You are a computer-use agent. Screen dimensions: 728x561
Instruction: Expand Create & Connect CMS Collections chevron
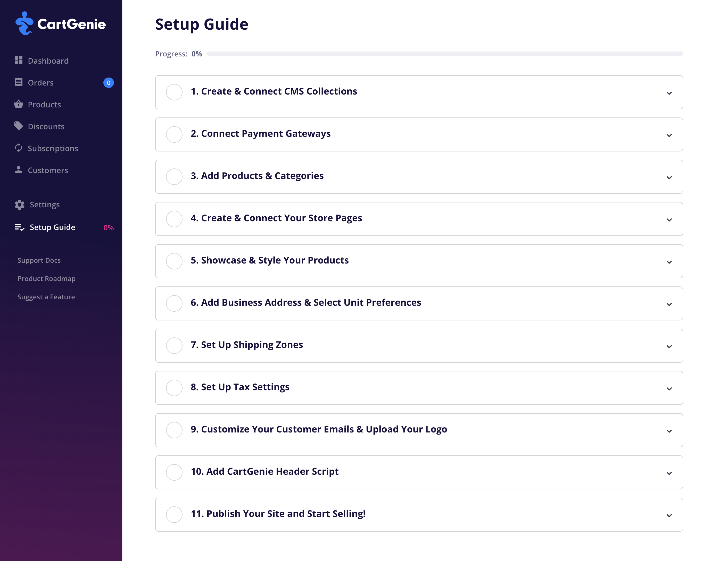[x=669, y=93]
